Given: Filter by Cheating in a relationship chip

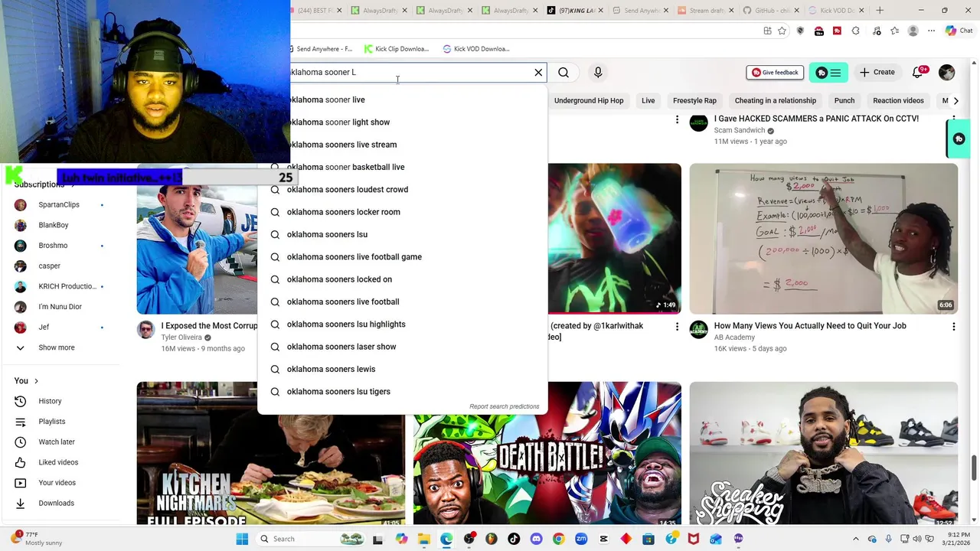Looking at the screenshot, I should tap(775, 100).
